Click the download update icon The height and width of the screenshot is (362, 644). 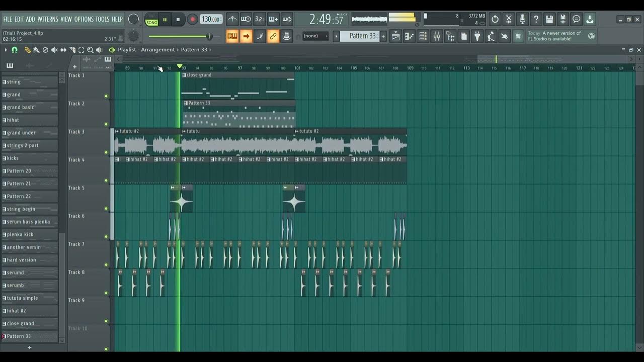[x=590, y=19]
